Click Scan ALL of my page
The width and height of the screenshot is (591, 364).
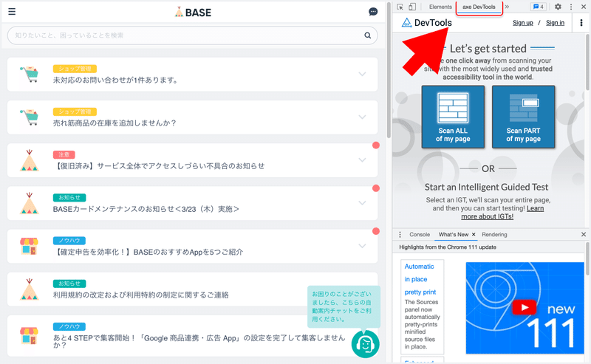click(x=453, y=117)
